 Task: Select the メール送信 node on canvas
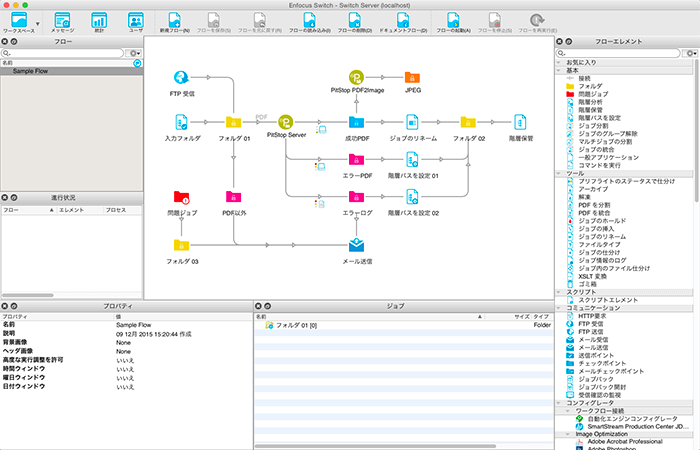pyautogui.click(x=356, y=245)
